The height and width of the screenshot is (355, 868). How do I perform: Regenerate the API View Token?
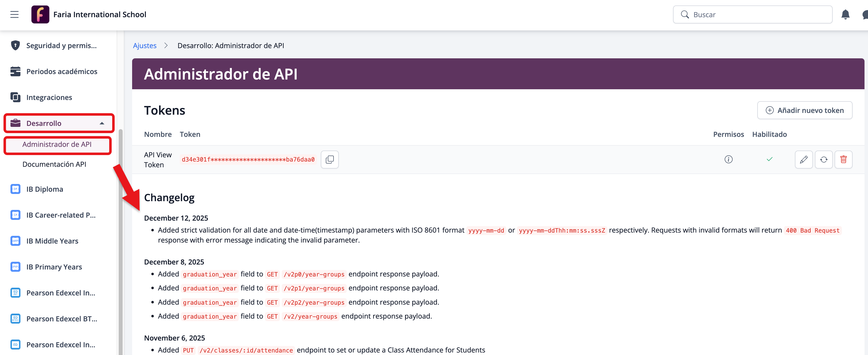[x=824, y=160]
